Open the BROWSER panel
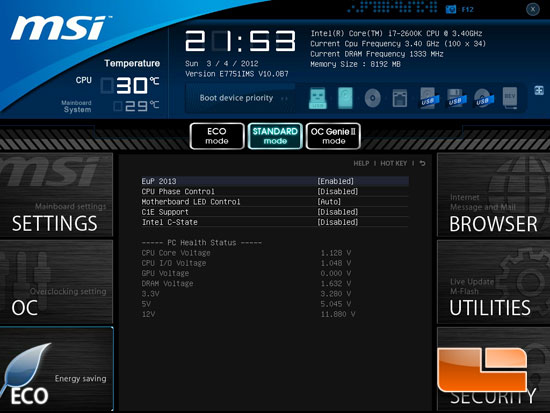The image size is (550, 413). (x=494, y=195)
